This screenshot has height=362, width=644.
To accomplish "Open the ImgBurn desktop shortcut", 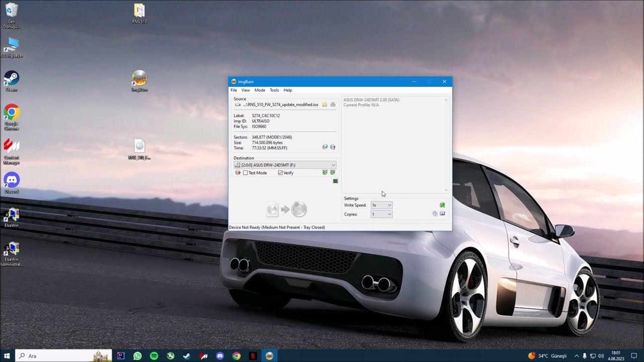I will point(139,81).
